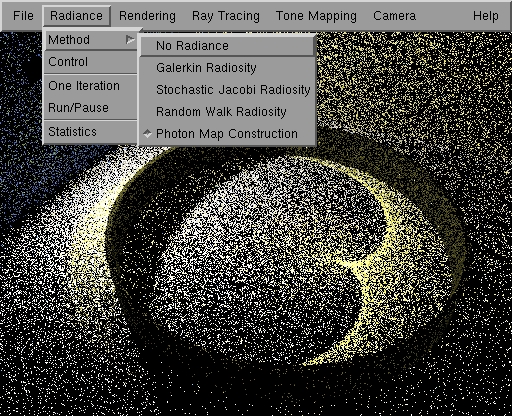Select the Method menu entry

pos(90,40)
